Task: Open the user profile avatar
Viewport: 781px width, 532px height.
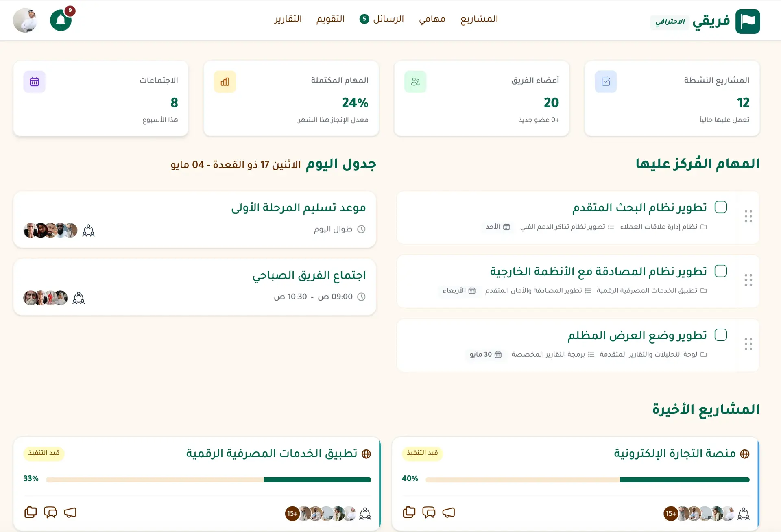Action: (25, 20)
